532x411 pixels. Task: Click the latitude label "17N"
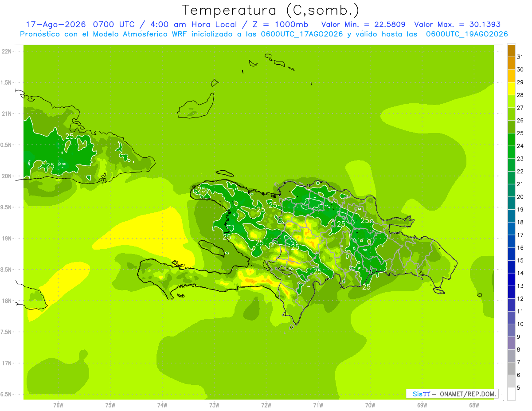pos(6,363)
